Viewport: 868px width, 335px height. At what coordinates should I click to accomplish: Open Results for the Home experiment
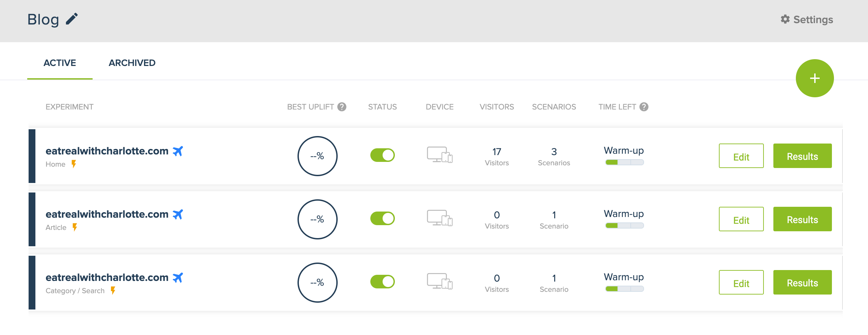(802, 156)
